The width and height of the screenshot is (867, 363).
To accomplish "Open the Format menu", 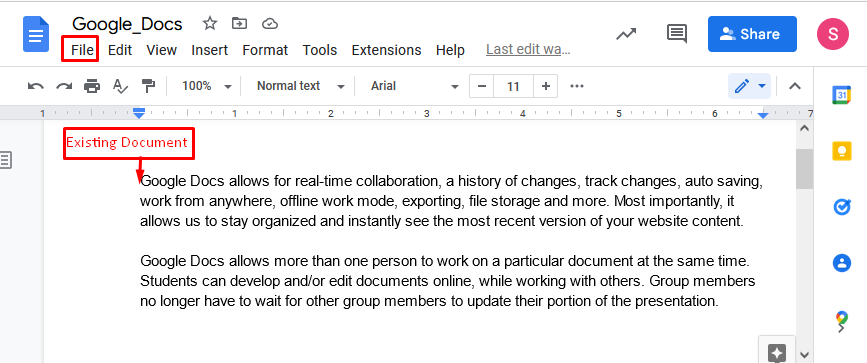I will click(x=265, y=50).
